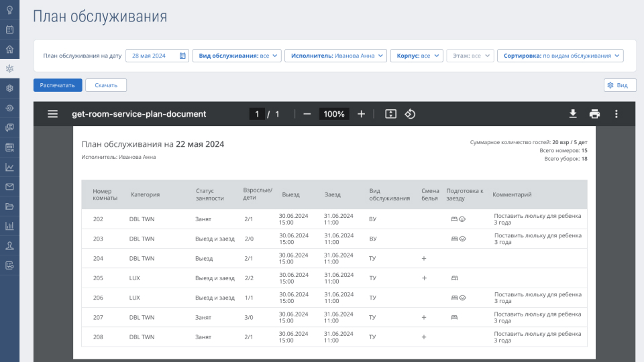Expand the 'Корпус: все' dropdown
The height and width of the screenshot is (362, 644).
417,56
